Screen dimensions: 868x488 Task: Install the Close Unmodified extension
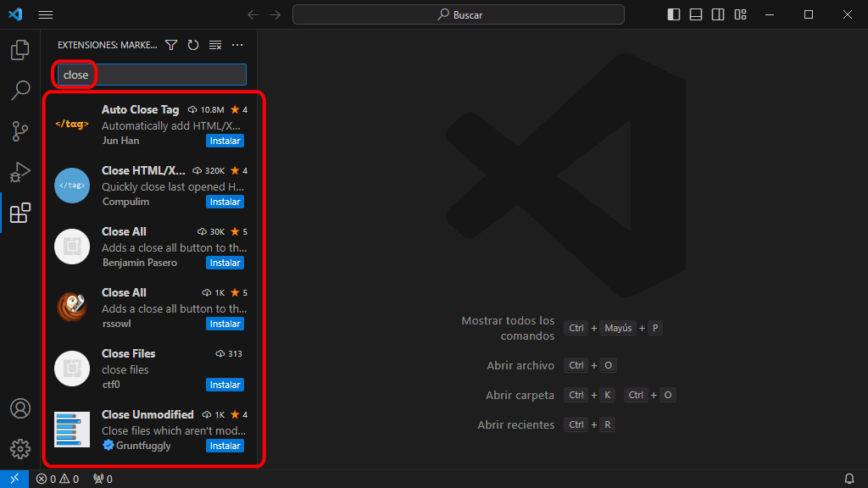[x=225, y=446]
